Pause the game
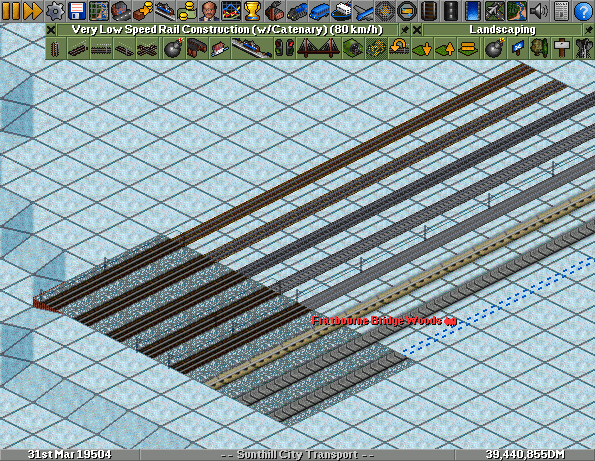The image size is (595, 461). click(x=11, y=11)
